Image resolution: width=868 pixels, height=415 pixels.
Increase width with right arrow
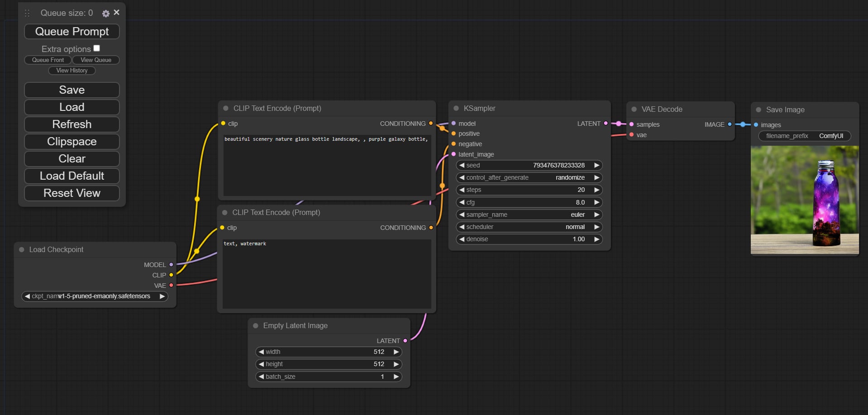click(x=396, y=352)
